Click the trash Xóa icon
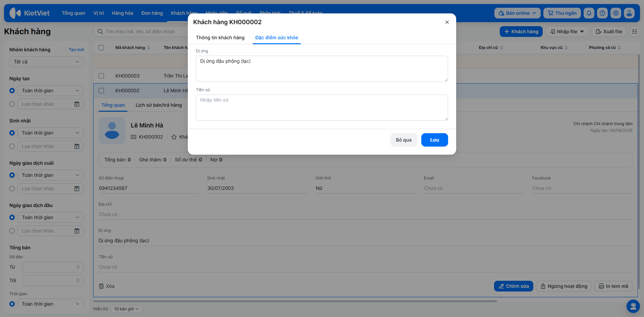The height and width of the screenshot is (317, 644). (101, 286)
